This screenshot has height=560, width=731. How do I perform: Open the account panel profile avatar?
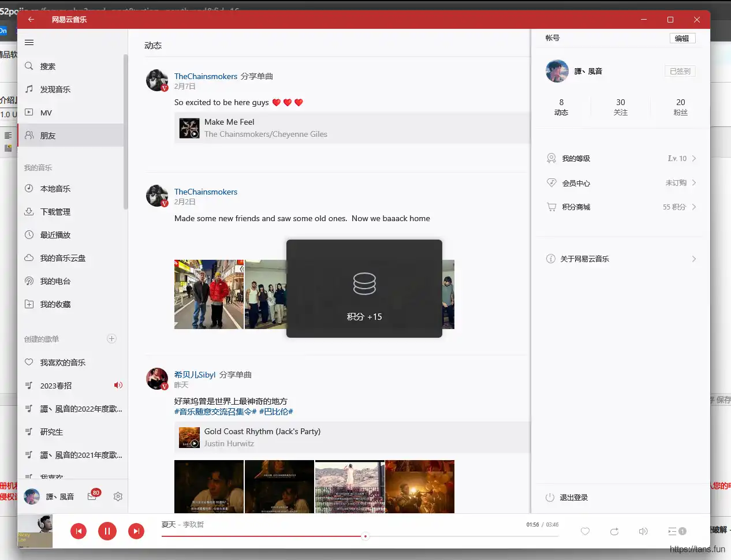coord(557,71)
